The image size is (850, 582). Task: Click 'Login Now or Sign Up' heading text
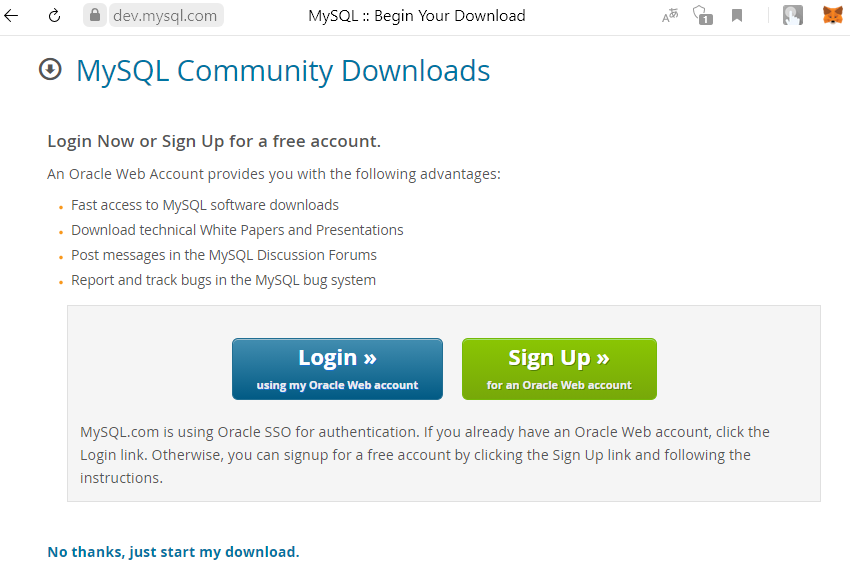[214, 141]
